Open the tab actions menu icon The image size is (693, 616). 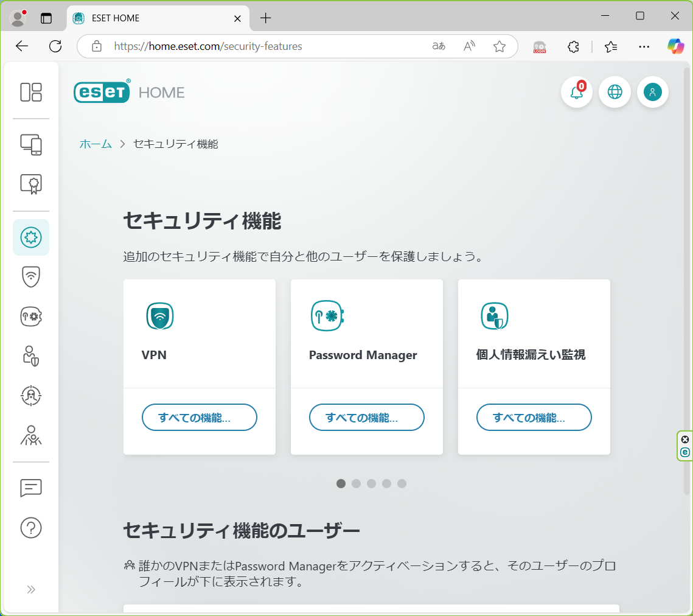(46, 18)
